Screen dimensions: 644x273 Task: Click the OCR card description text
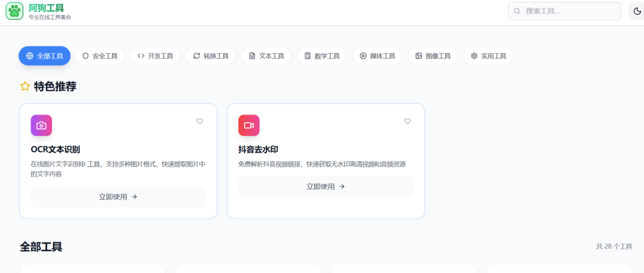118,169
